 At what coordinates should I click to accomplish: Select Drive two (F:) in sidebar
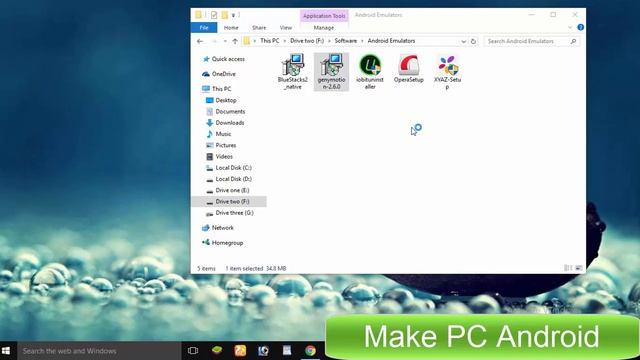coord(229,201)
